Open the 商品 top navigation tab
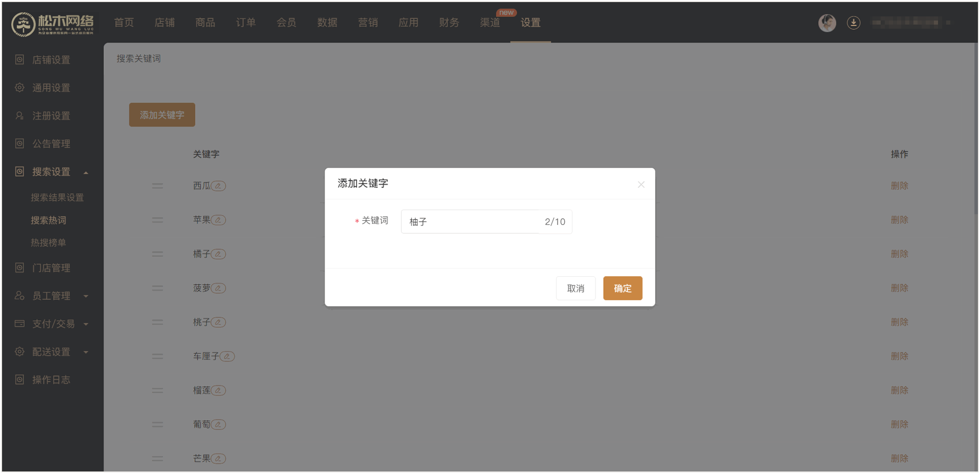Viewport: 980px width, 473px height. click(x=205, y=23)
